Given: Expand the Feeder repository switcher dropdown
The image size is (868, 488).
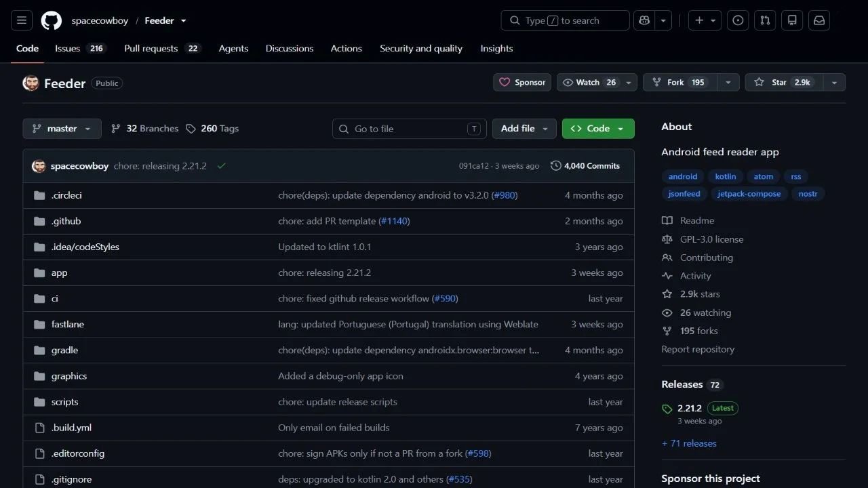Looking at the screenshot, I should (x=183, y=21).
